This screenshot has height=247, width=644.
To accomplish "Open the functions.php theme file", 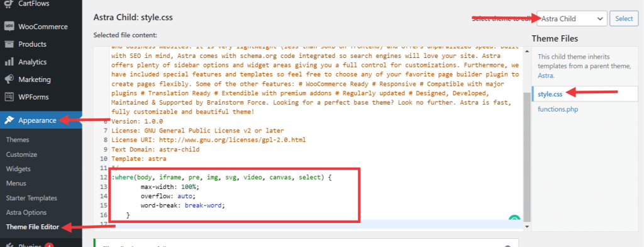I will point(557,109).
